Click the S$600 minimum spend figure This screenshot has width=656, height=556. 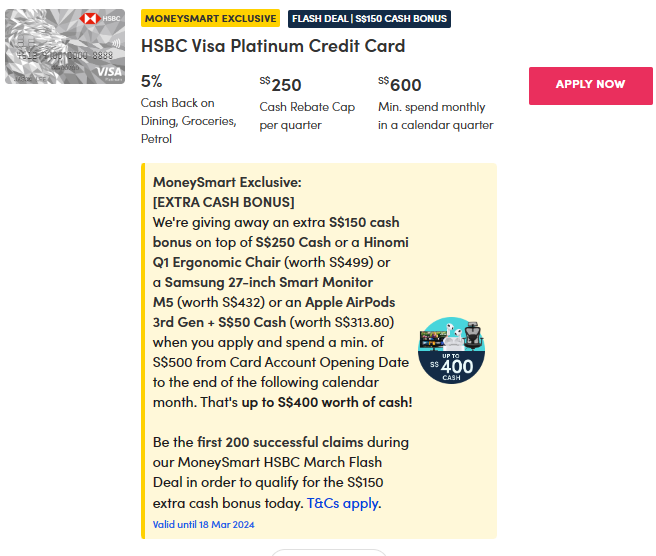(400, 85)
